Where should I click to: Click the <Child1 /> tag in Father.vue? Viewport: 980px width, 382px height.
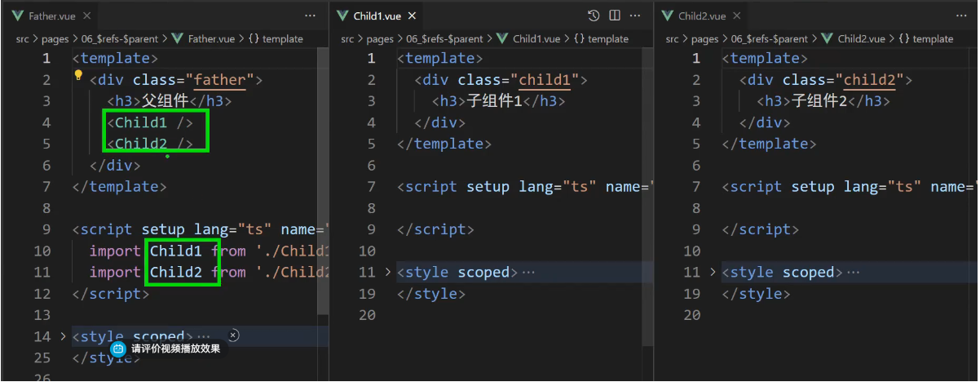(x=150, y=122)
